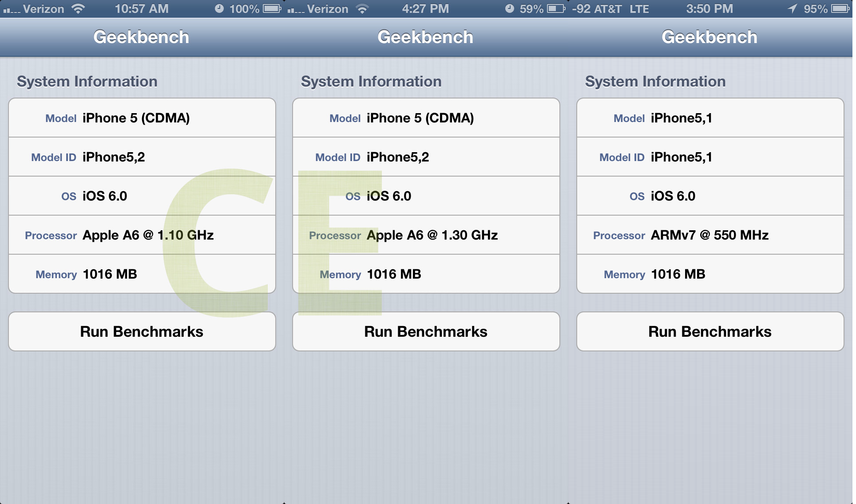Tap Wi-Fi icon in the 4:27 PM status bar
856x504 pixels.
click(x=362, y=9)
